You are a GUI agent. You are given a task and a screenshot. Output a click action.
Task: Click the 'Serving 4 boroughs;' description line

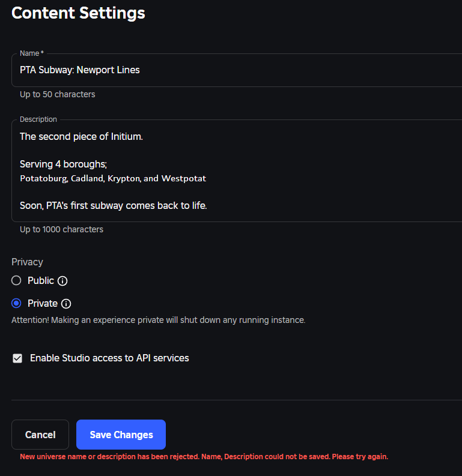pos(63,164)
